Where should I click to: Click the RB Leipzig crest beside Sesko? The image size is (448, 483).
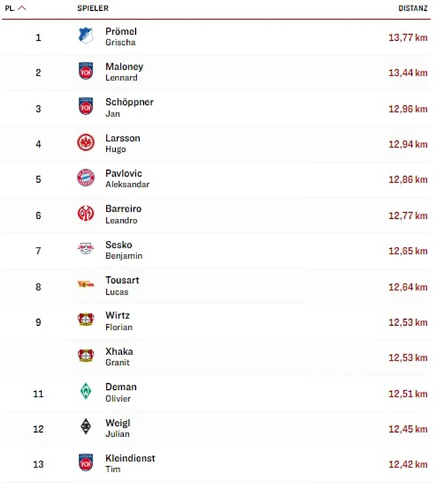point(86,250)
